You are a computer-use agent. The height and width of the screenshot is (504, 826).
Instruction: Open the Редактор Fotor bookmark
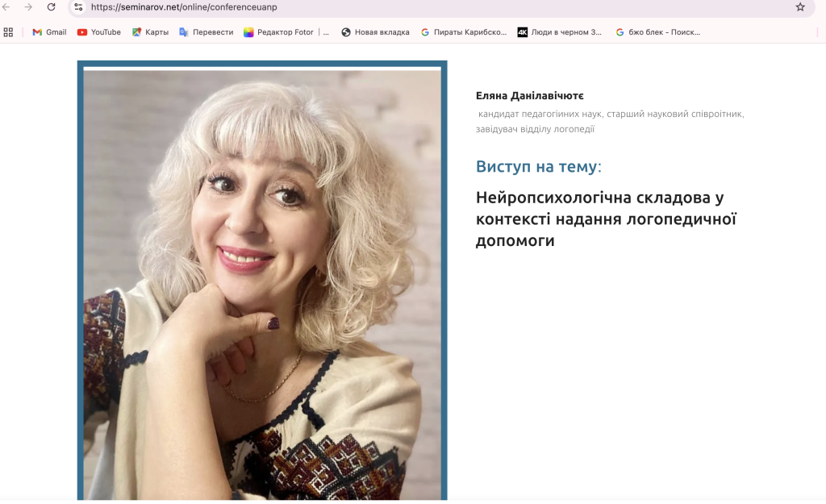286,32
